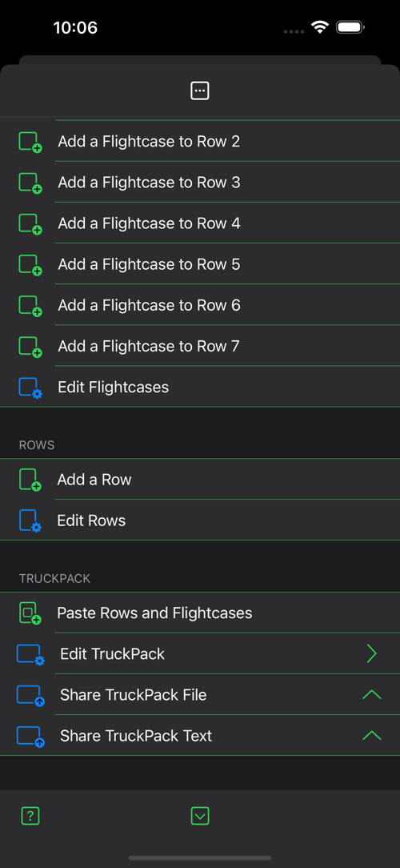
Task: Tap the paste icon for Rows and Flightcases
Action: click(30, 613)
